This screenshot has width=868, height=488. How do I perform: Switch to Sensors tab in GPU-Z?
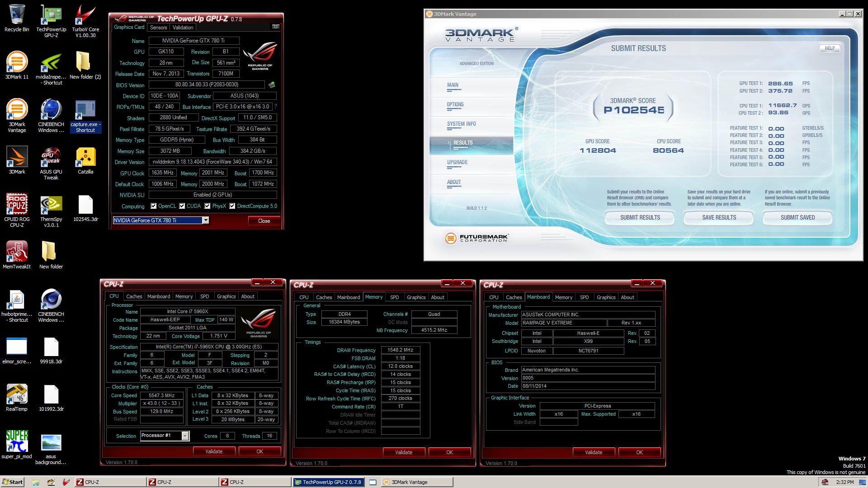[x=159, y=28]
